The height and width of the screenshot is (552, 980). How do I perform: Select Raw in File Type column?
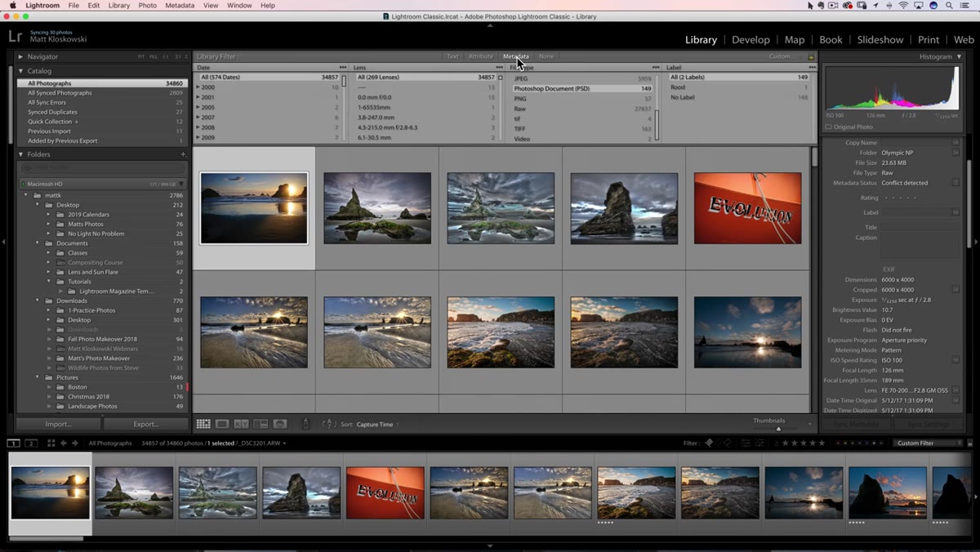[x=582, y=108]
